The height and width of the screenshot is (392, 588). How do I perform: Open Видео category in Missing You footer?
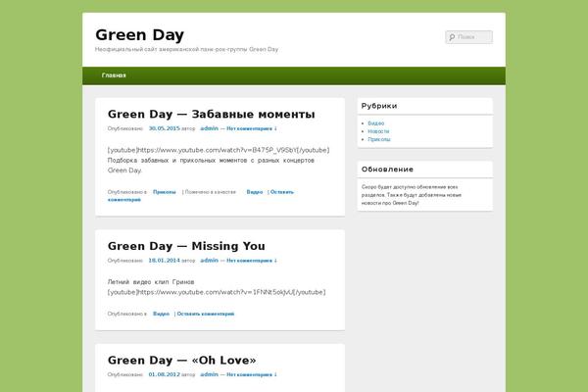coord(162,314)
